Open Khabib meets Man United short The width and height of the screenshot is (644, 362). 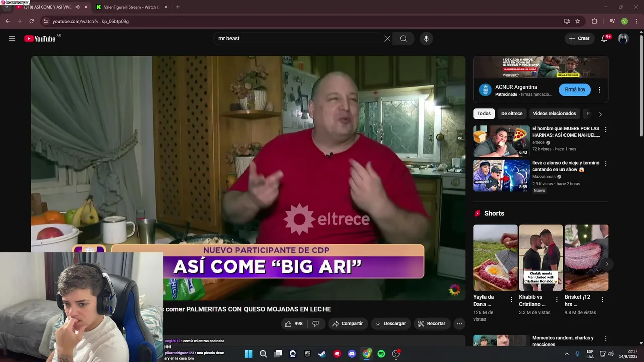(541, 257)
